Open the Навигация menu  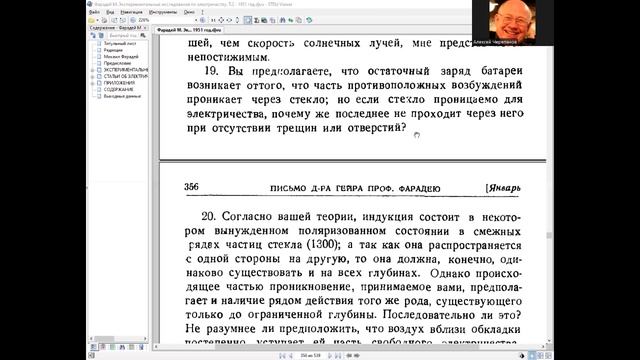(x=131, y=12)
